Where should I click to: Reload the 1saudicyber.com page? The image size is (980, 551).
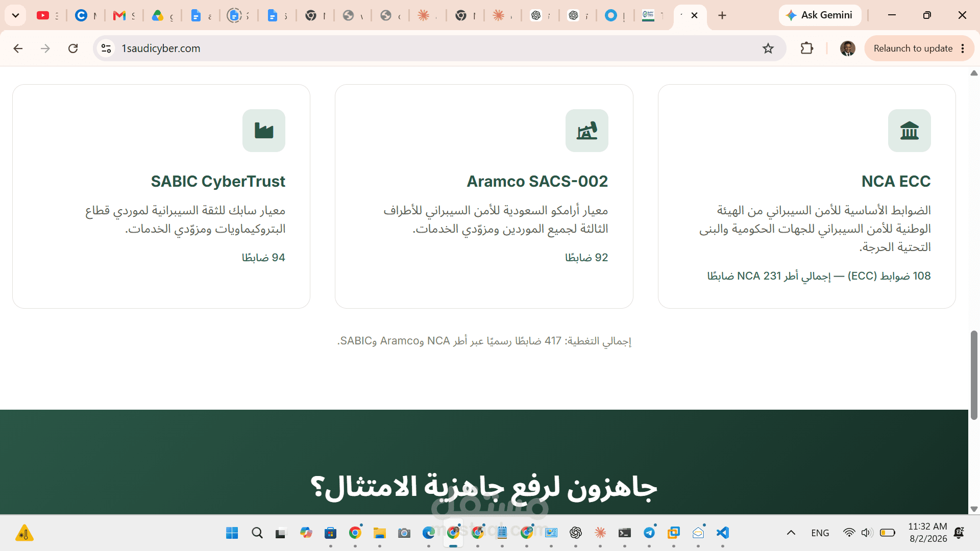coord(73,48)
